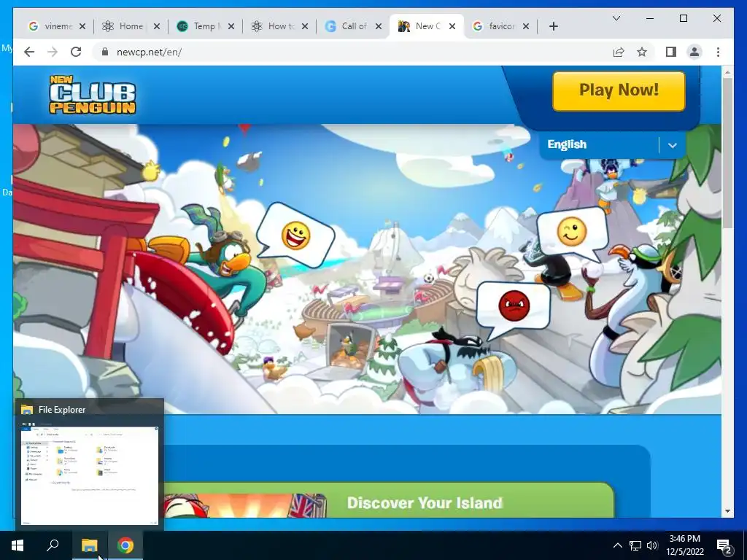Open the volume tray icon
The height and width of the screenshot is (560, 747).
[652, 545]
